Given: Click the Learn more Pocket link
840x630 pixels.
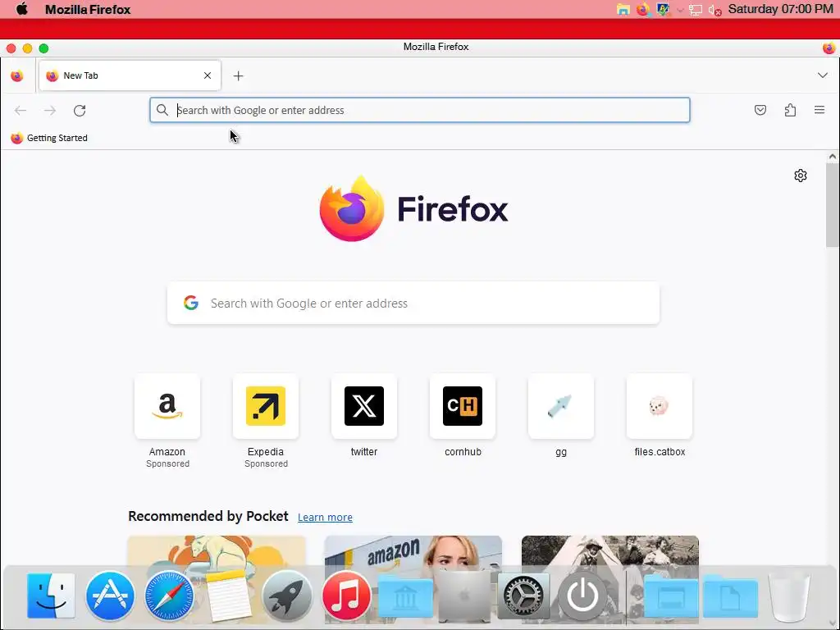Looking at the screenshot, I should pyautogui.click(x=325, y=517).
